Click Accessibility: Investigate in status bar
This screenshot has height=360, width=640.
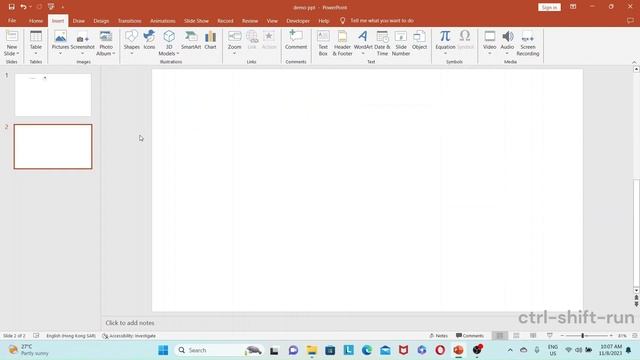(x=129, y=336)
